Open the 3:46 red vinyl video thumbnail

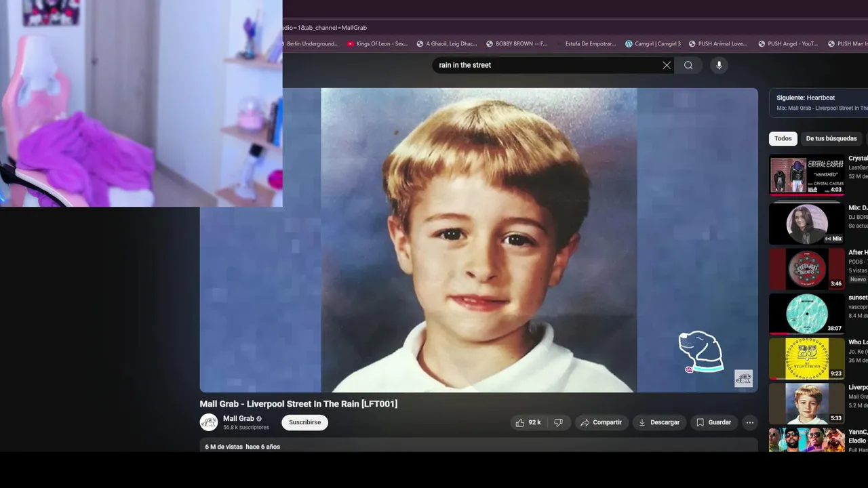point(806,268)
